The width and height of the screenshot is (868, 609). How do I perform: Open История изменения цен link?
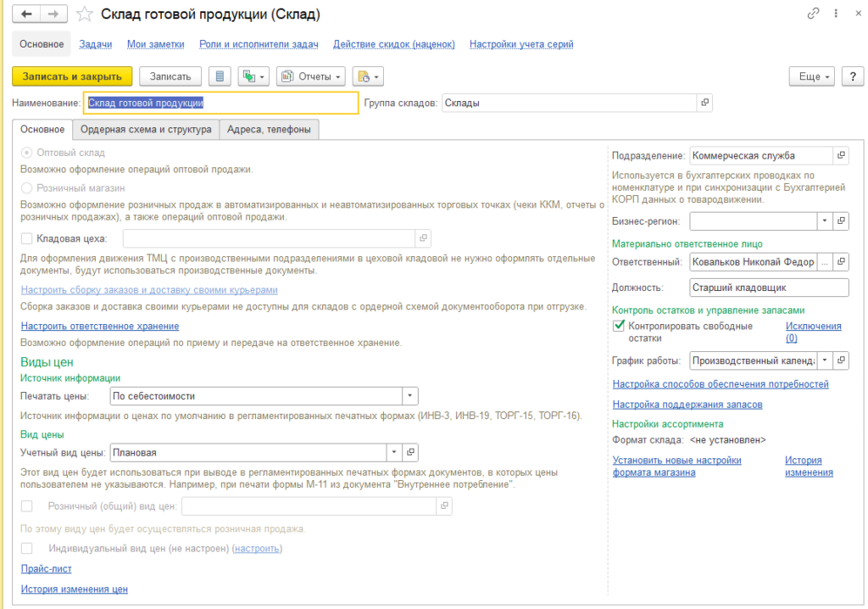tap(75, 589)
